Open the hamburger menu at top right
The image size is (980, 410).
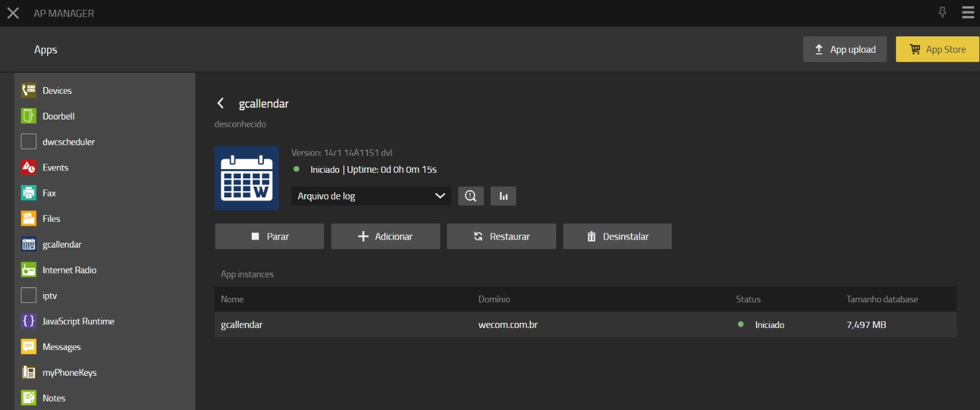coord(968,13)
